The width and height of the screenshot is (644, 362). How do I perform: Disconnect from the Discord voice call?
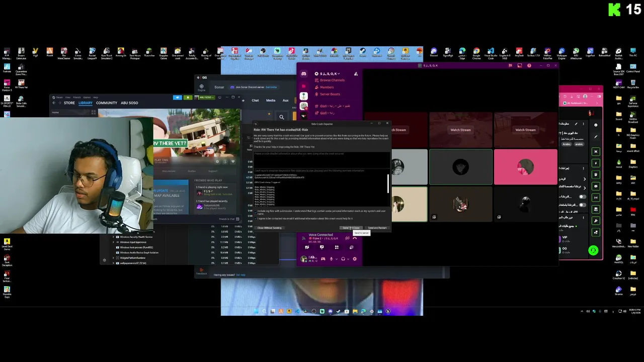[355, 237]
